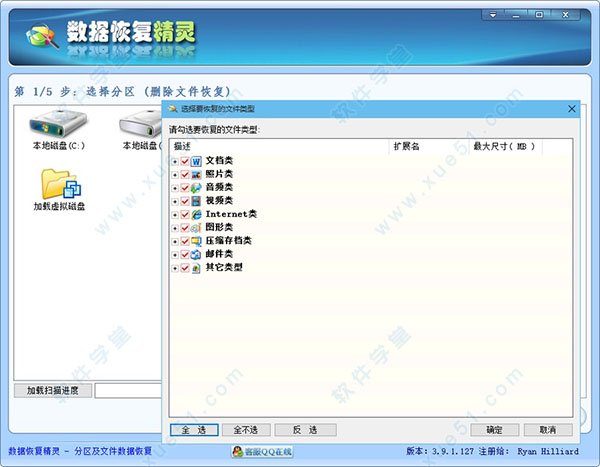This screenshot has width=600, height=467.
Task: Toggle the 图形类 checkbox
Action: tap(185, 228)
